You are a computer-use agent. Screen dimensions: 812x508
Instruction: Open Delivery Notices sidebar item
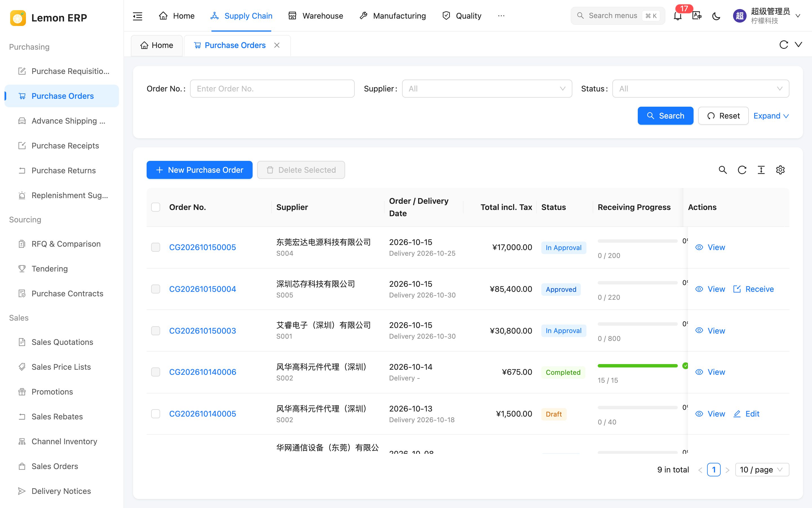(x=62, y=491)
